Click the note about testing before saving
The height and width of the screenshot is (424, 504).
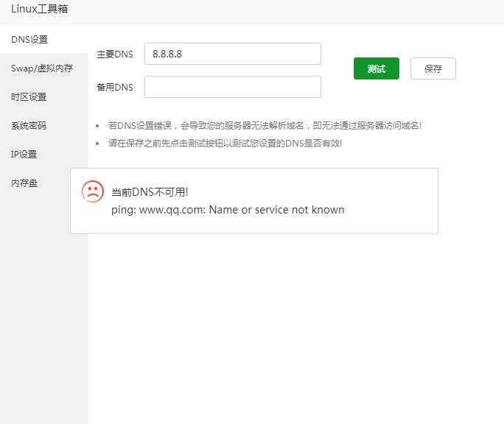coord(225,144)
